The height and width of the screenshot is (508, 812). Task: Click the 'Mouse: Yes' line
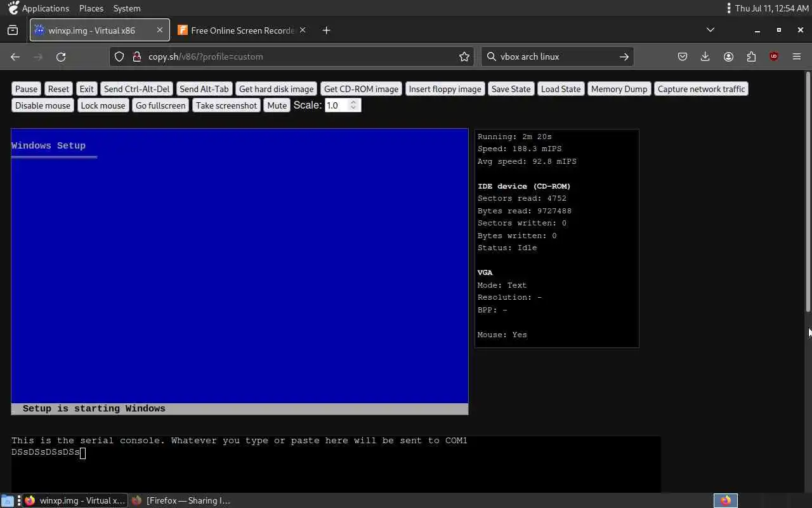click(502, 335)
